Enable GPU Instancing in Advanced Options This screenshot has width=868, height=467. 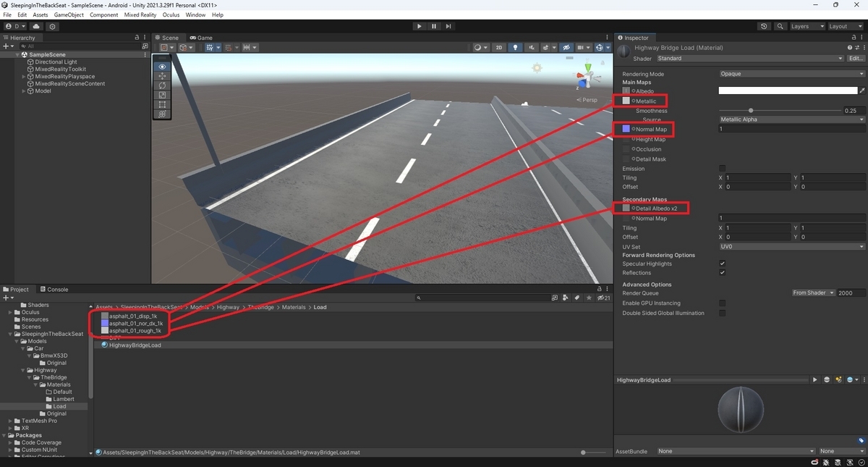click(721, 303)
